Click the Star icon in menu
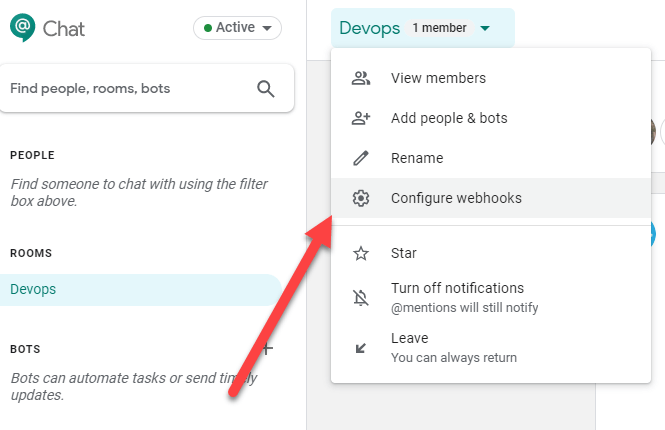Screen dimensions: 665x430 pyautogui.click(x=361, y=254)
